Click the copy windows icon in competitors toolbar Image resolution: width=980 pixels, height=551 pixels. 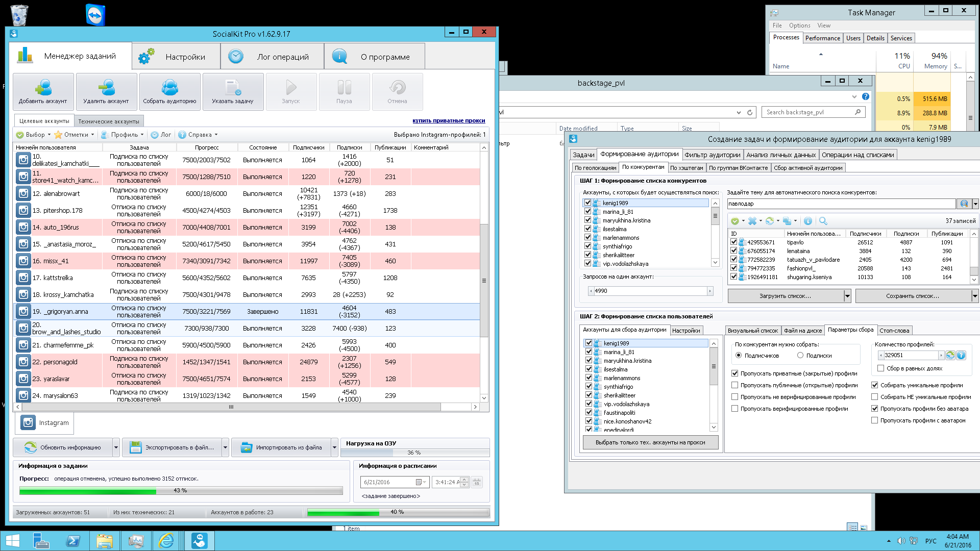pyautogui.click(x=787, y=221)
